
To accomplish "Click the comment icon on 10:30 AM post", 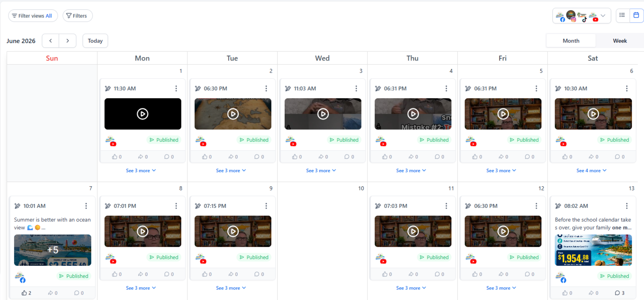I will tap(617, 157).
